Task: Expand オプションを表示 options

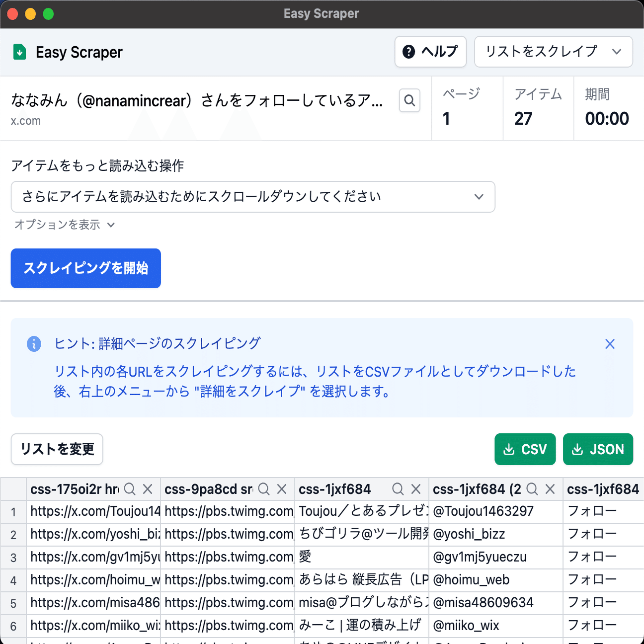Action: point(65,225)
